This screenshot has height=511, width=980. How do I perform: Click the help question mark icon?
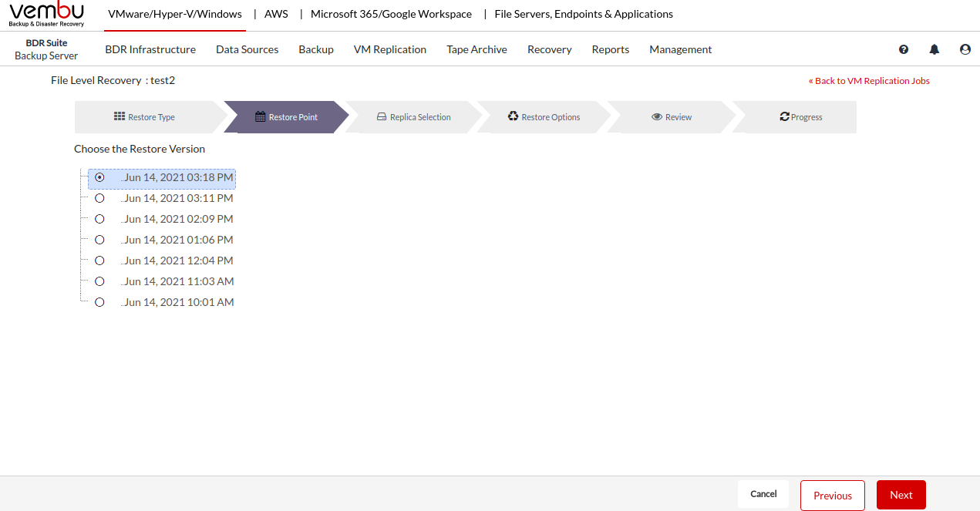(x=904, y=49)
